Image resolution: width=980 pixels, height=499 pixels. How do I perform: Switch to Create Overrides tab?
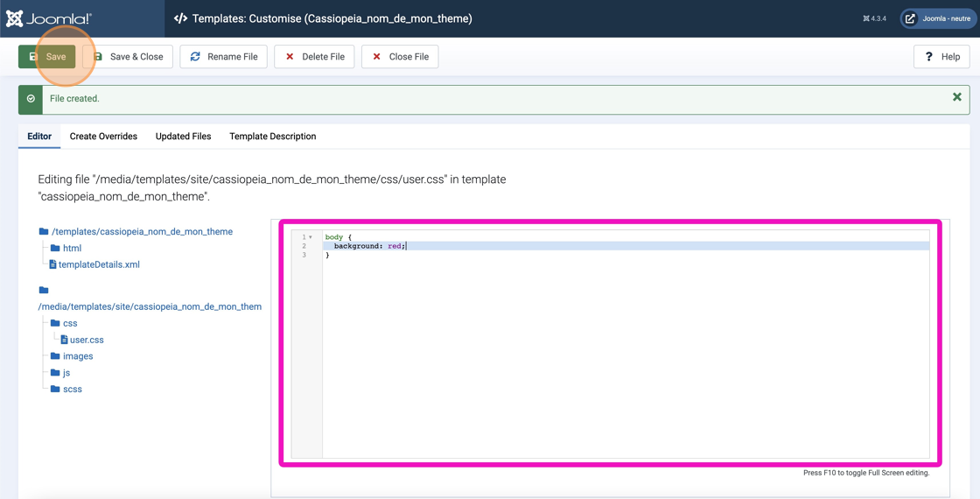pos(103,137)
